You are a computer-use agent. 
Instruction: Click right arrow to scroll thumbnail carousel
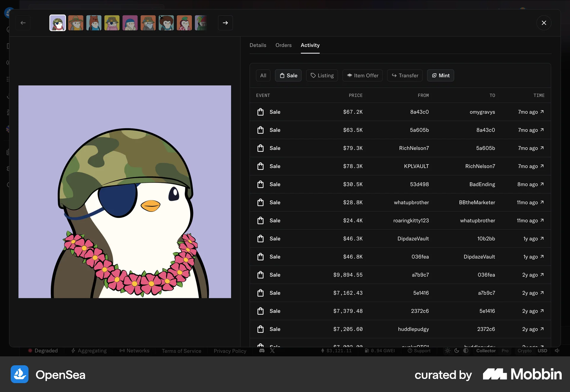(225, 23)
